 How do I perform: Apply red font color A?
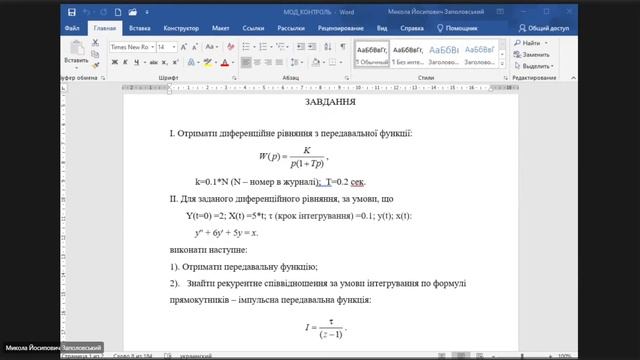(x=224, y=62)
